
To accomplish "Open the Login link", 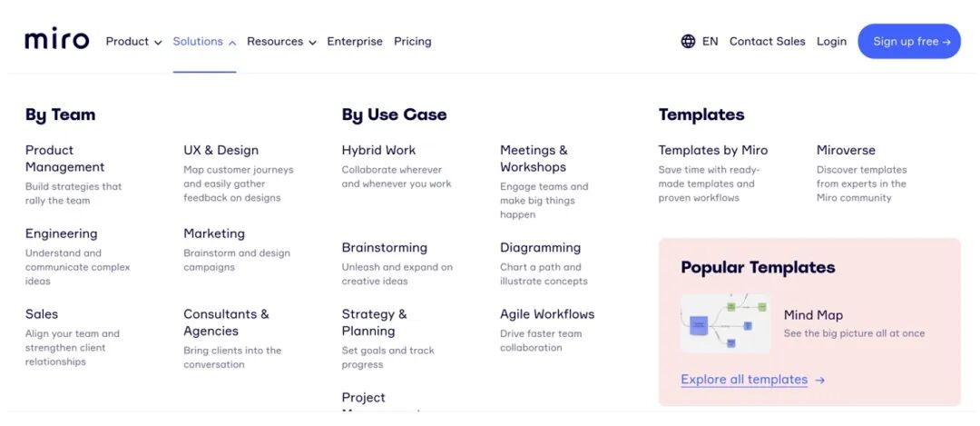I will click(831, 41).
